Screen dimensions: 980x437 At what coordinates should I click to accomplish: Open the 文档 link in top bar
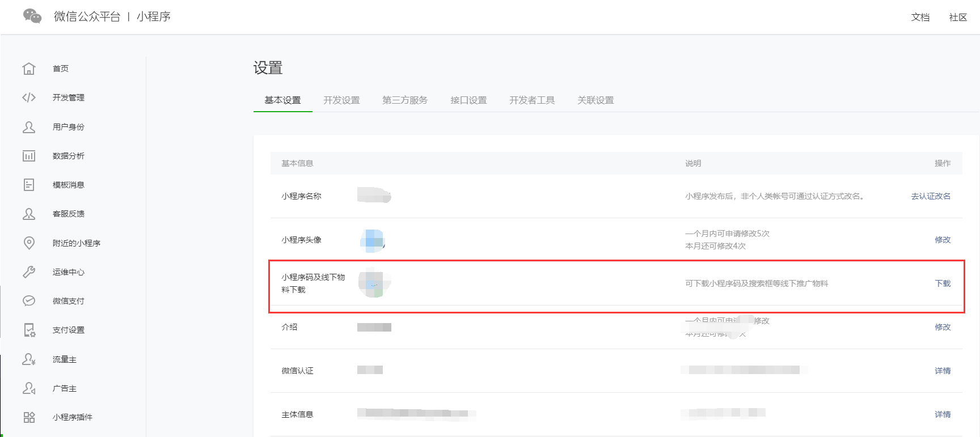pyautogui.click(x=920, y=17)
